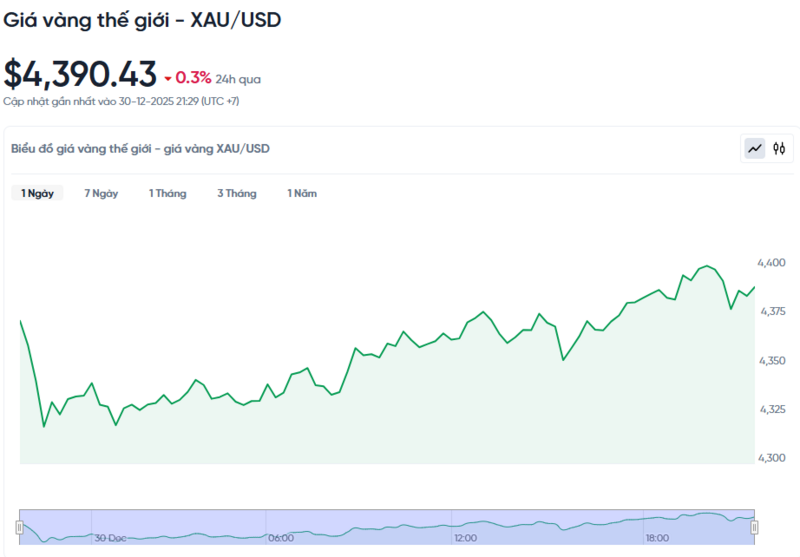The width and height of the screenshot is (800, 557).
Task: Click the Giá vàng thế giới heading
Action: pyautogui.click(x=141, y=20)
